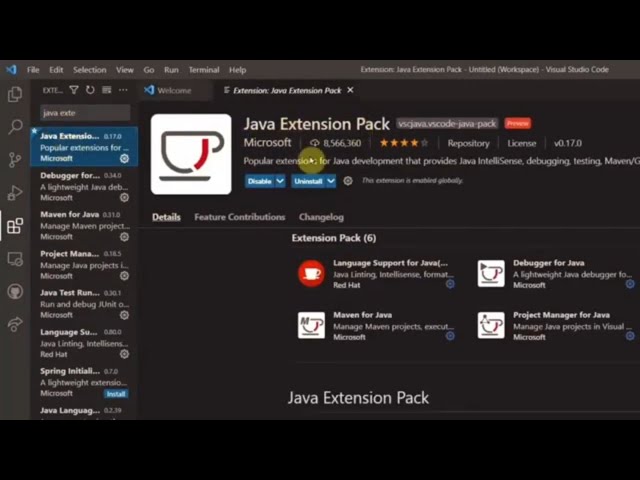Close the Extension: Java Extension Pack tab
Image resolution: width=640 pixels, height=480 pixels.
[x=350, y=90]
